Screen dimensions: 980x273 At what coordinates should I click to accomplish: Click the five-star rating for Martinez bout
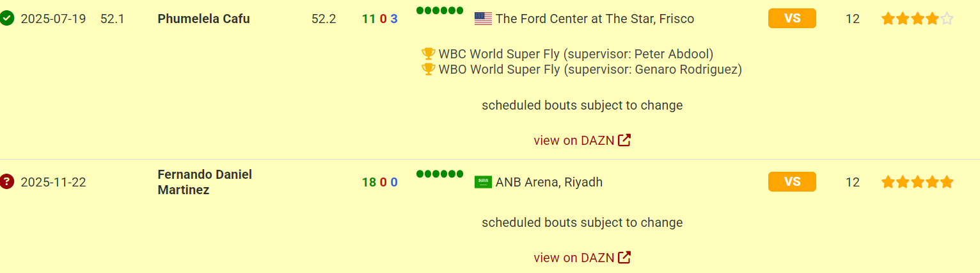(917, 183)
